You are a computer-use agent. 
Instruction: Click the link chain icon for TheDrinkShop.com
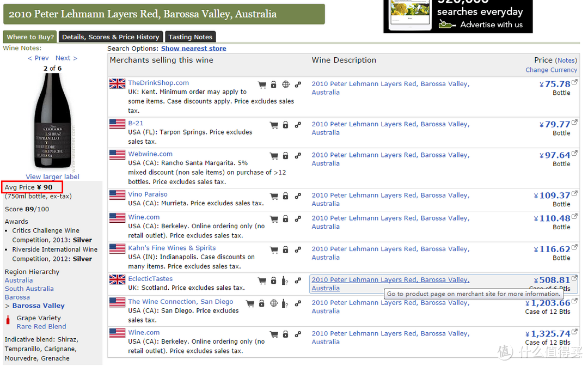point(298,85)
